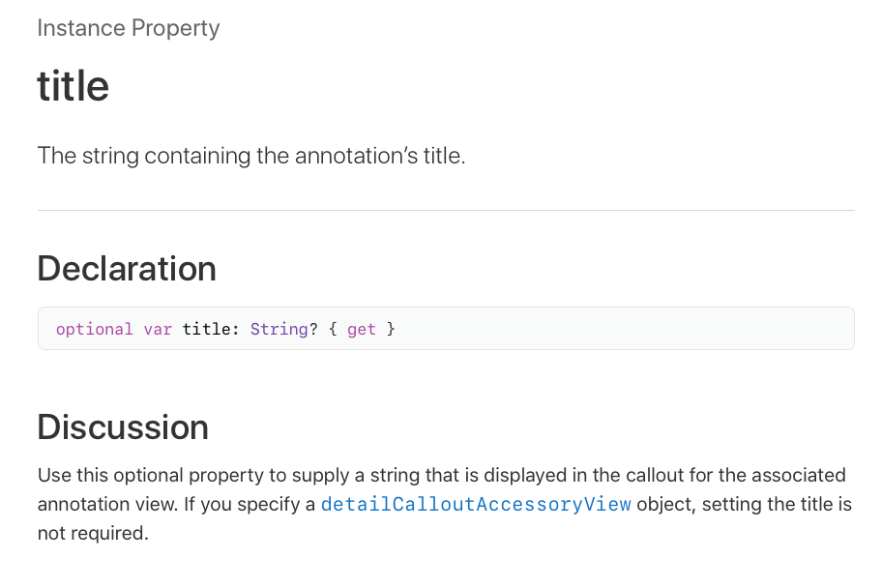Image resolution: width=882 pixels, height=588 pixels.
Task: Click inside the declaration code box
Action: coord(446,328)
